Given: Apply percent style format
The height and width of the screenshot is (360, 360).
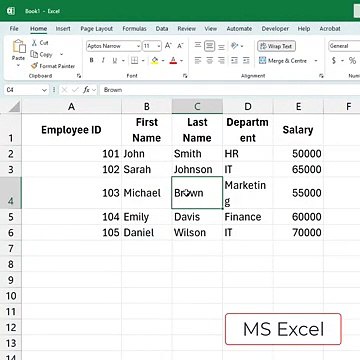Looking at the screenshot, I should [x=352, y=60].
